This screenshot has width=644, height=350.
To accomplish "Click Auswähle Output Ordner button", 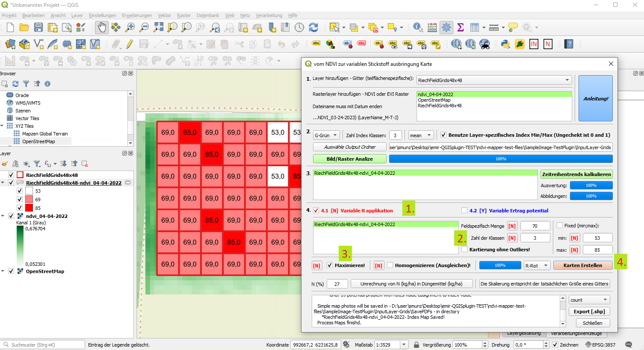I will coord(350,147).
